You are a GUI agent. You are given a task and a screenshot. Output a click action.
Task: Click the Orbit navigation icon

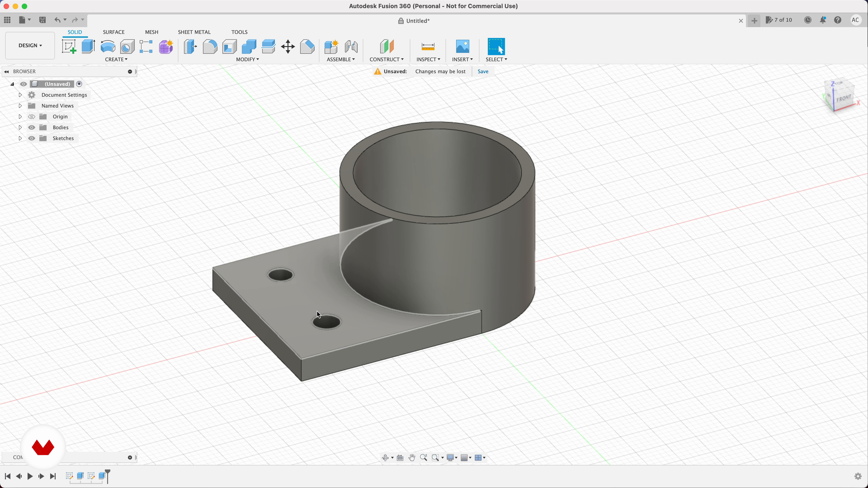(x=385, y=458)
